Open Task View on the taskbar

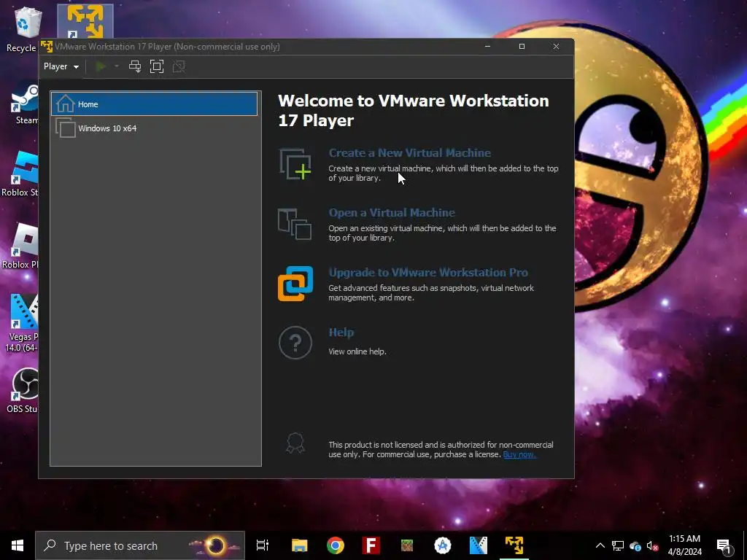coord(263,545)
